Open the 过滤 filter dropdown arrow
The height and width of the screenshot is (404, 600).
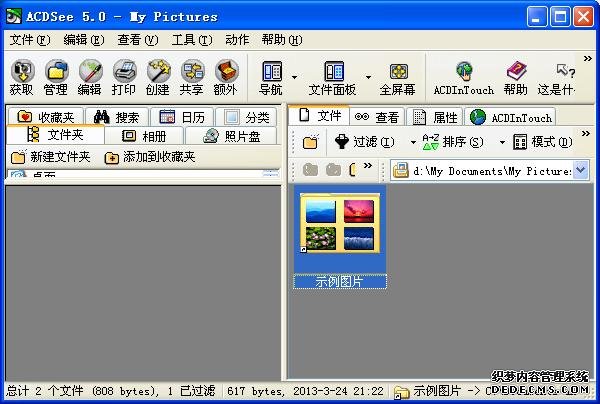(413, 143)
